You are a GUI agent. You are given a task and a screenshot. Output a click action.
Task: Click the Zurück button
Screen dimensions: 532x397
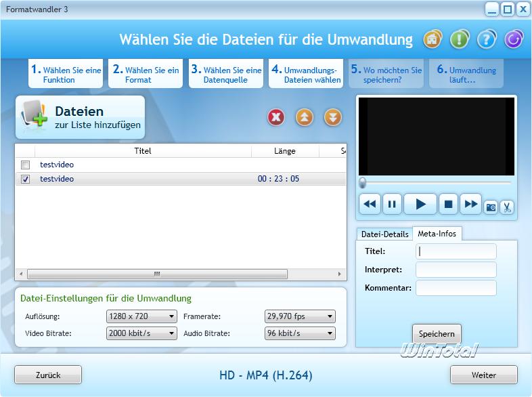[x=48, y=375]
